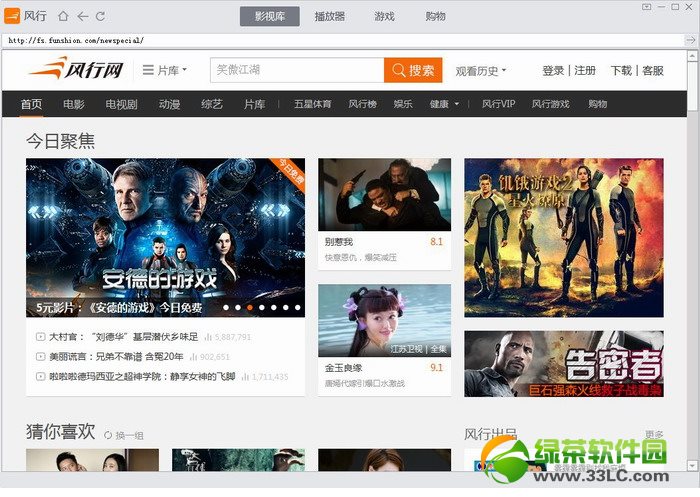
Task: Play 啦啦啦德玛西亚 item via its play icon
Action: [40, 376]
